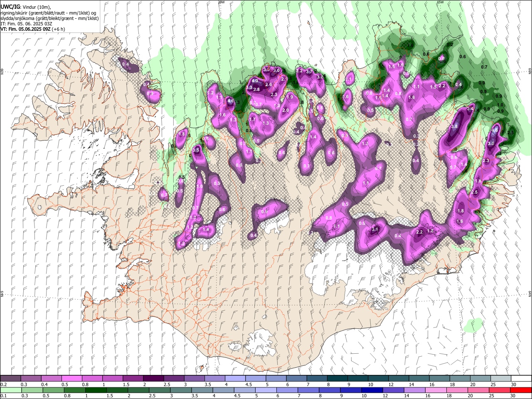Viewport: 532px width, 399px height.
Task: Click the '2.6' precipitation value
Action: pyautogui.click(x=268, y=84)
